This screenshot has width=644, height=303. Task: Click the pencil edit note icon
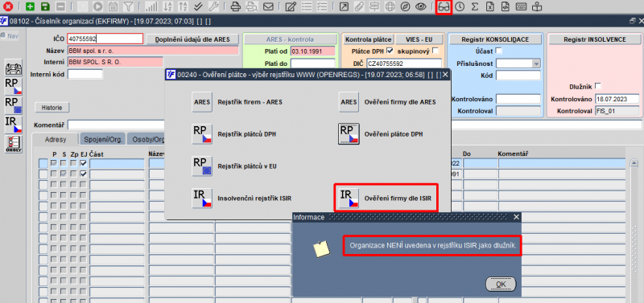pos(291,6)
